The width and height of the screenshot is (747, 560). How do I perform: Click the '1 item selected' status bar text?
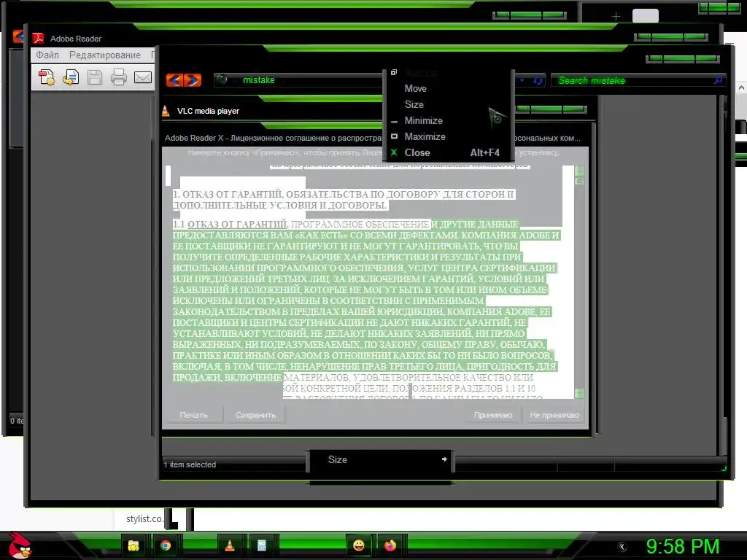pos(190,464)
